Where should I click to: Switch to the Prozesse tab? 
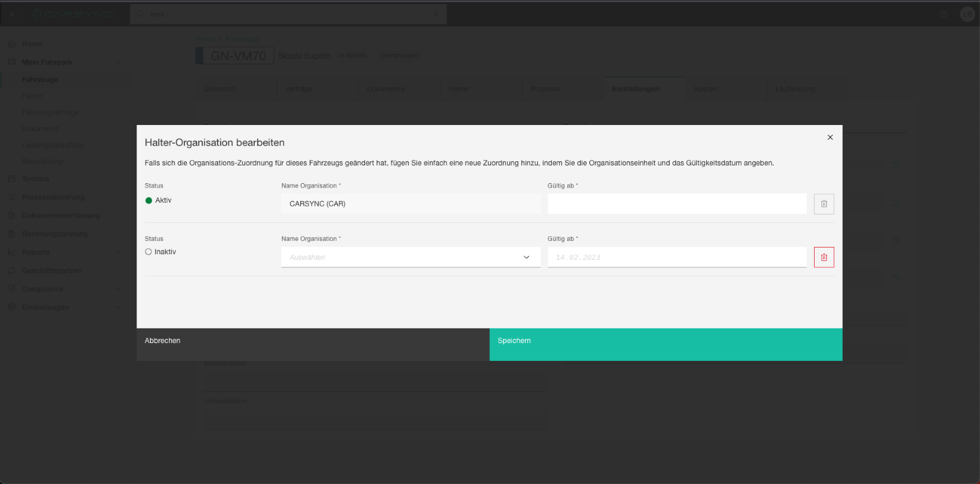click(x=562, y=89)
